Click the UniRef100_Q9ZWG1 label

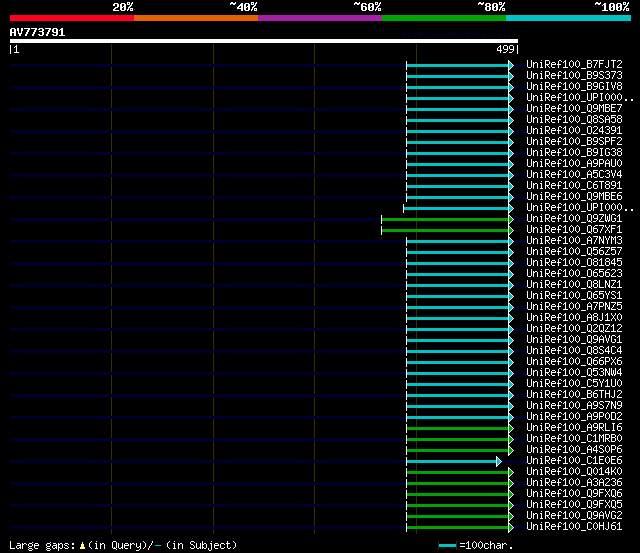coord(574,219)
